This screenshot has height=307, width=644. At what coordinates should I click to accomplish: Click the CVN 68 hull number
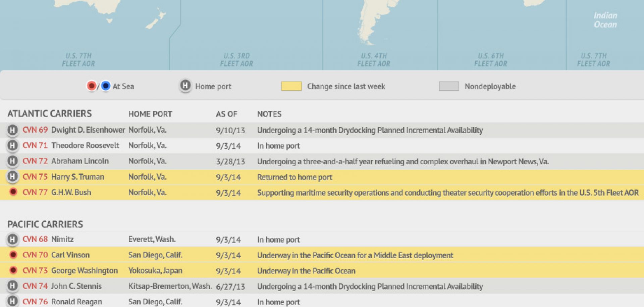coord(35,239)
